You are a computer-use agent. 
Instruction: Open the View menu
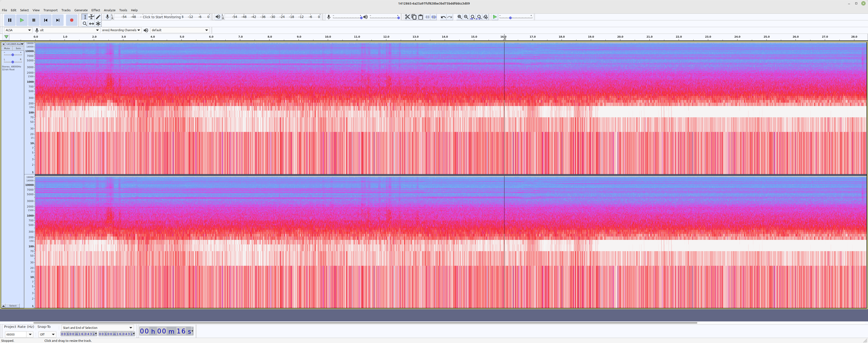tap(36, 10)
